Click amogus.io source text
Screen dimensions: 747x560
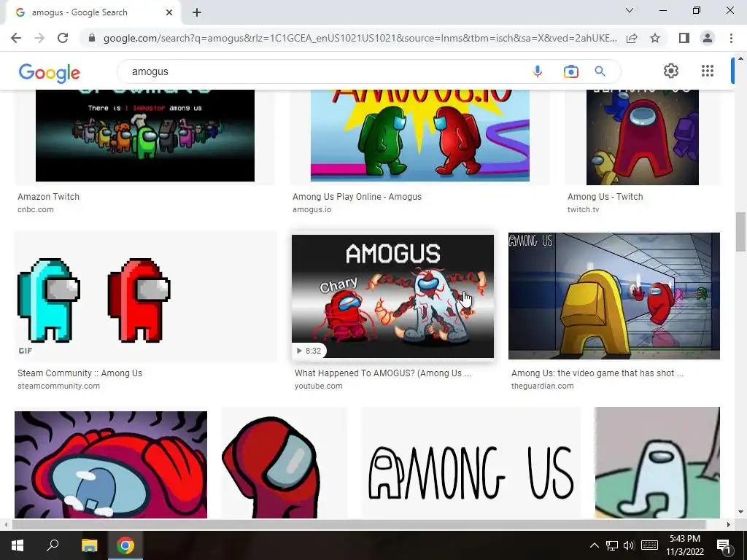pos(312,209)
